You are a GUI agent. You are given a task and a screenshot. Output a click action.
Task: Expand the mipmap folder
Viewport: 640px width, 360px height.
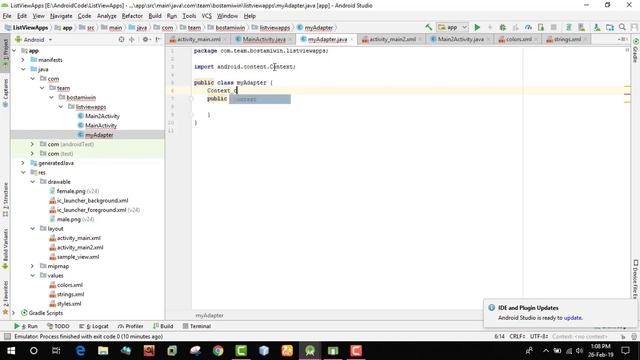(33, 266)
